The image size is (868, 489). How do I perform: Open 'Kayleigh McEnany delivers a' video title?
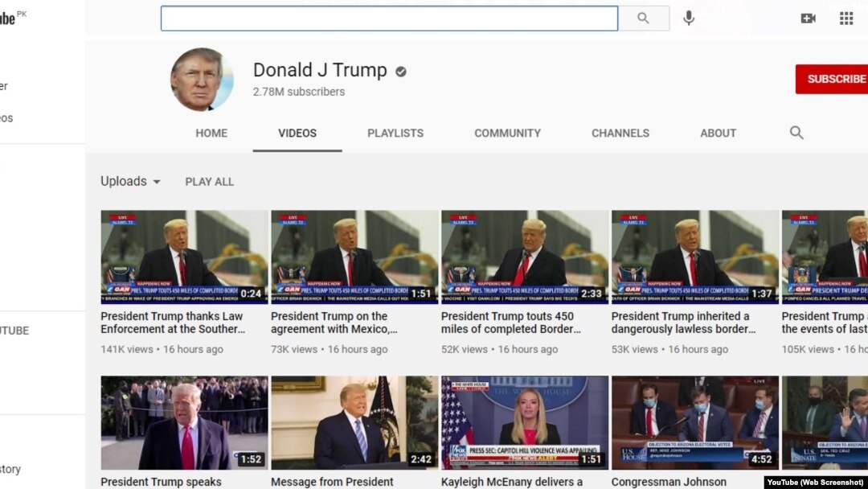tap(512, 482)
